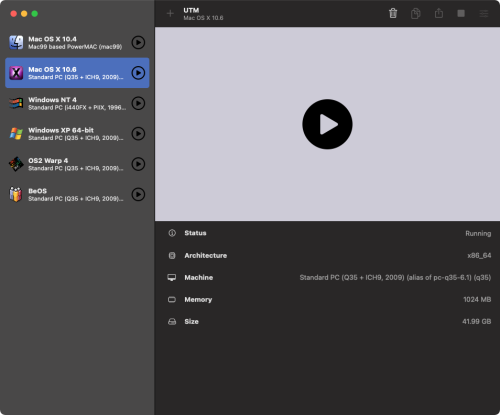The height and width of the screenshot is (415, 500).
Task: Select Windows NT 4 in the list
Action: [x=77, y=103]
